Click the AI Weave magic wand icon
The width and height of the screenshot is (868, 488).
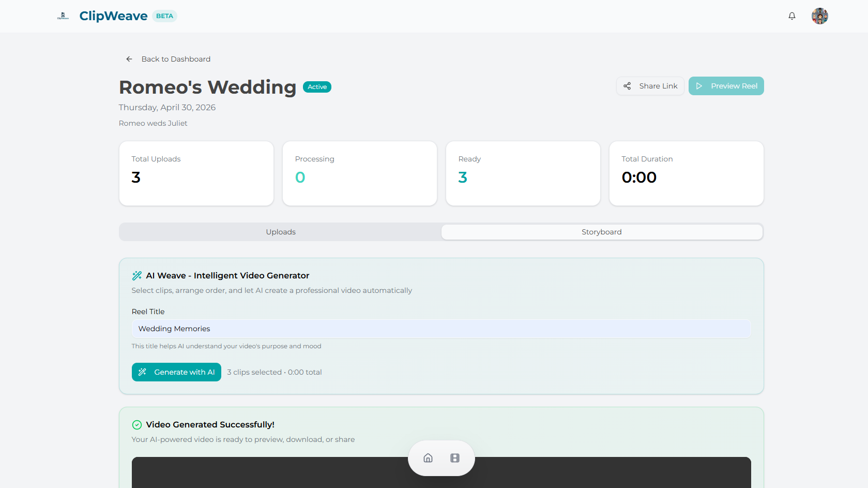[x=137, y=276]
